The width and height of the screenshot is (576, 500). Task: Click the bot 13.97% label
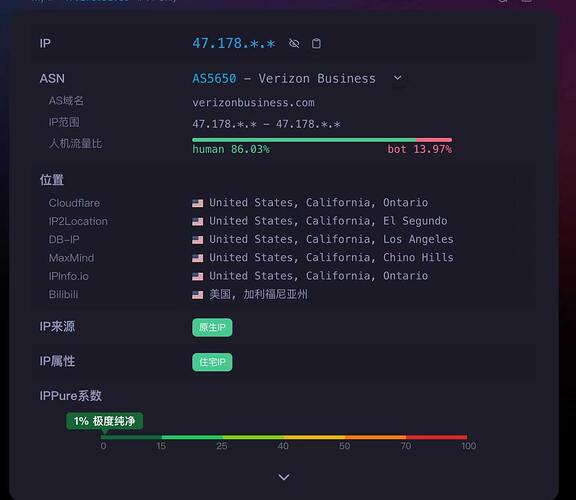420,150
